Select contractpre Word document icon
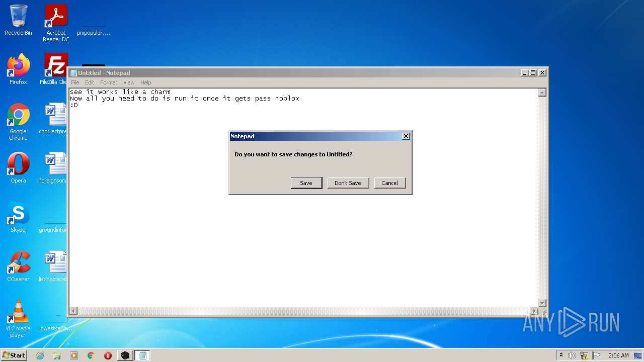This screenshot has height=362, width=644. click(x=53, y=119)
